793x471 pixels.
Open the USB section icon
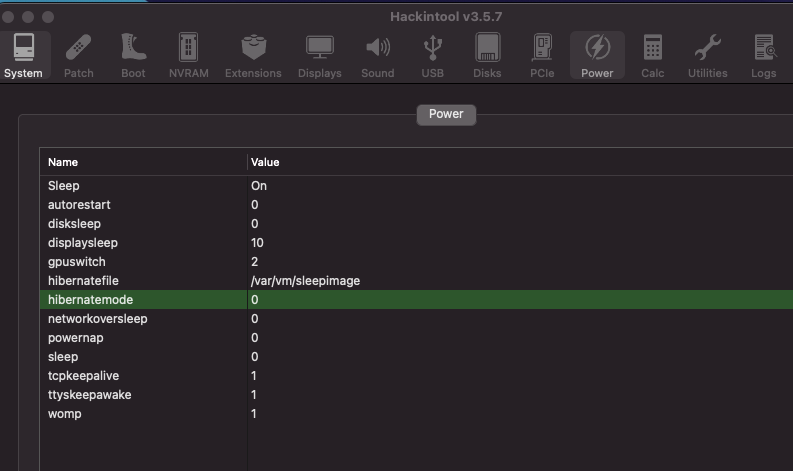(432, 55)
